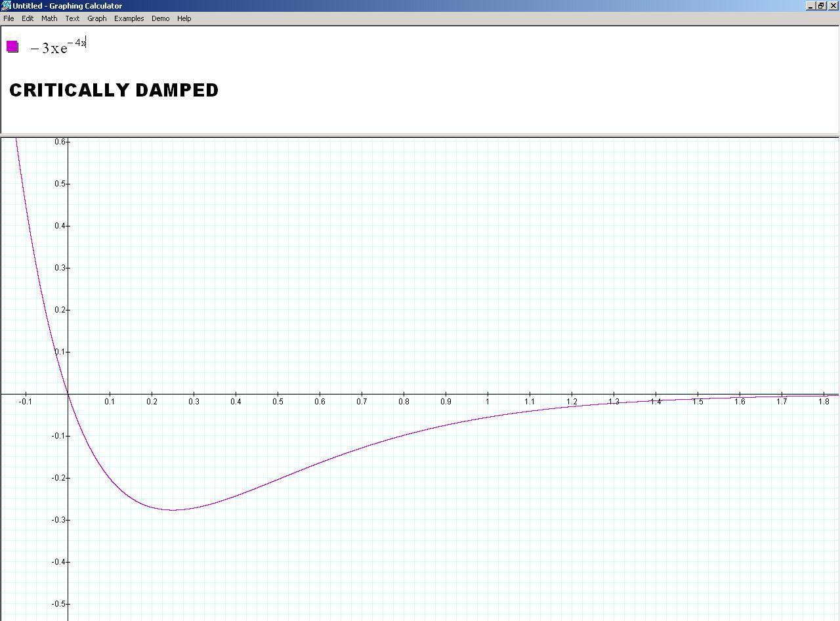840x621 pixels.
Task: Place cursor in the -3xe^-4x equation
Action: [58, 47]
